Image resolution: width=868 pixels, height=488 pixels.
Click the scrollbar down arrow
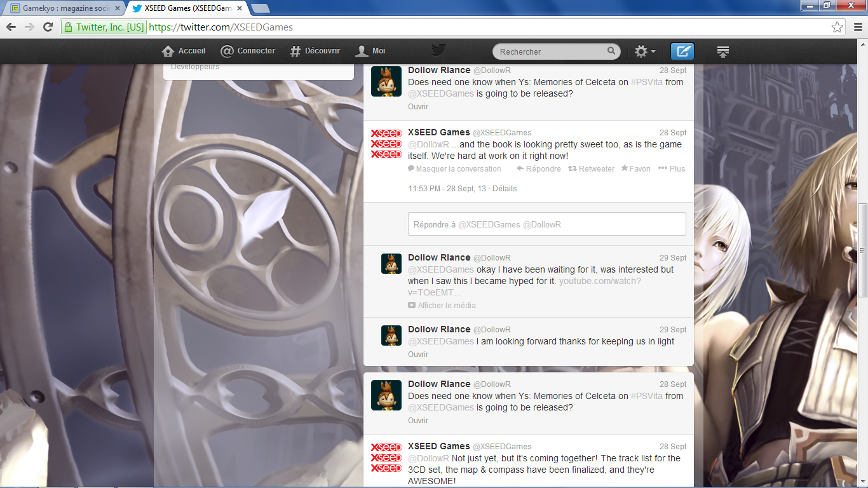click(862, 481)
